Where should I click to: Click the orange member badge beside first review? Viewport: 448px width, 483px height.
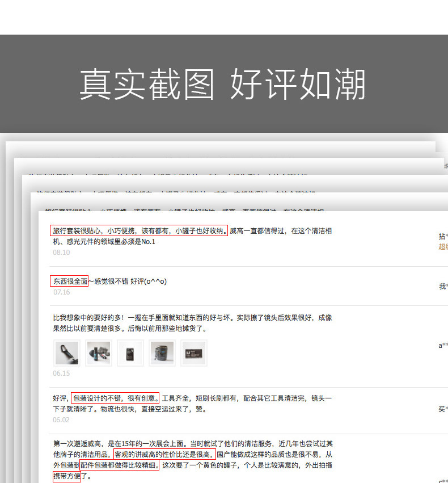443,246
